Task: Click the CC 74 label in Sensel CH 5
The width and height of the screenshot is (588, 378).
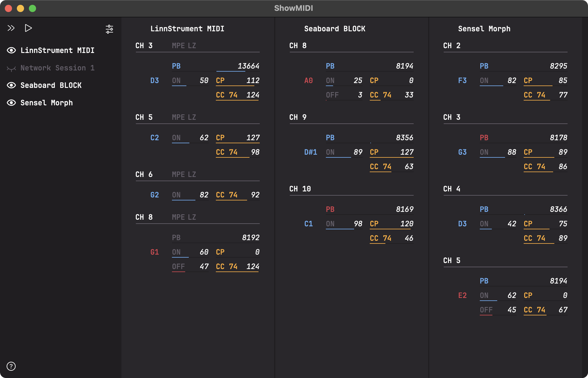Action: (534, 310)
